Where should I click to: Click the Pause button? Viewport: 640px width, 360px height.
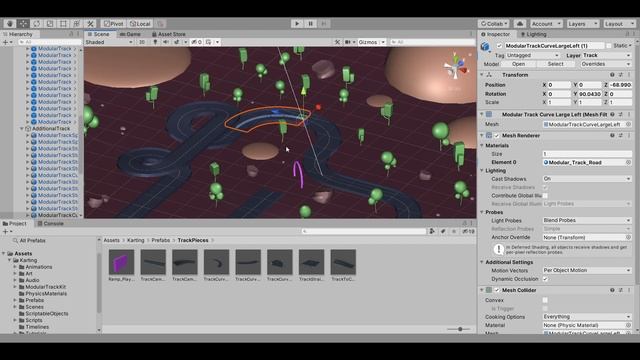tap(311, 24)
